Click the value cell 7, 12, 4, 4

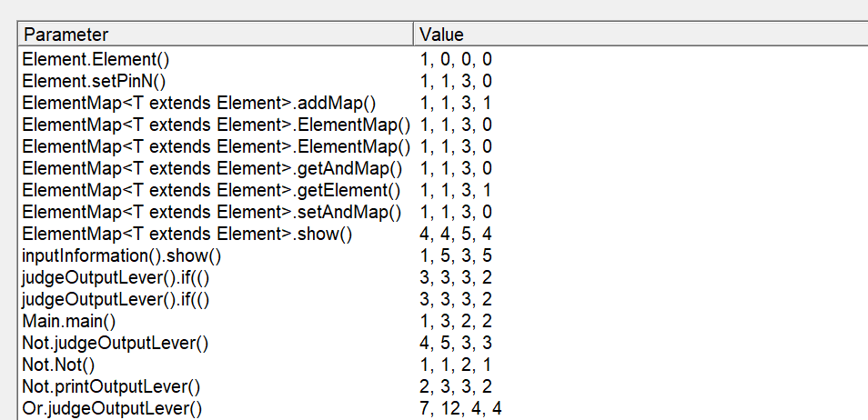pos(460,408)
